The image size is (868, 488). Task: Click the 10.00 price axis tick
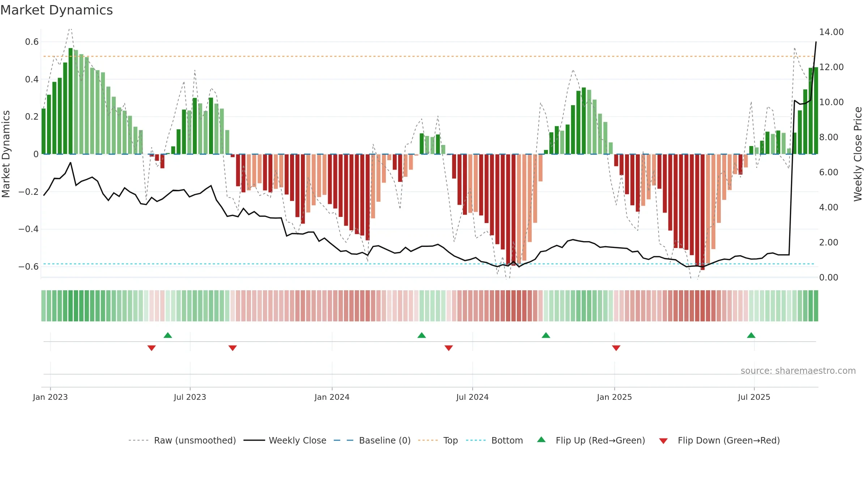[x=831, y=102]
